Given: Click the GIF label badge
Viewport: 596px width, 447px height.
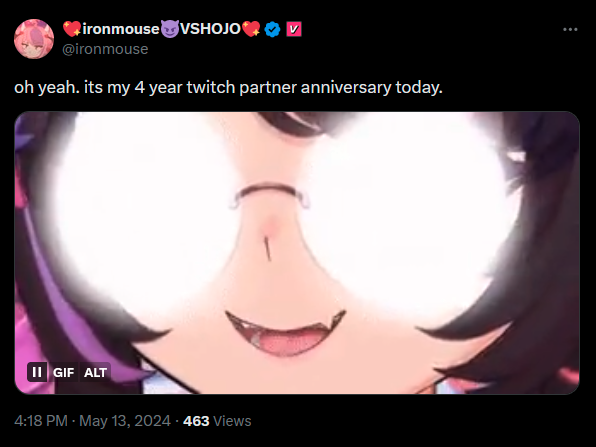Looking at the screenshot, I should pyautogui.click(x=63, y=372).
